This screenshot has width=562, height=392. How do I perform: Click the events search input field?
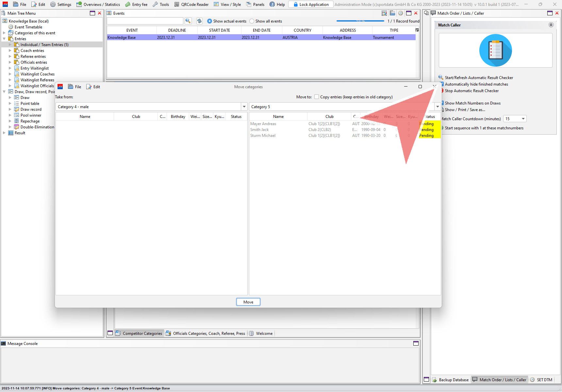point(145,21)
